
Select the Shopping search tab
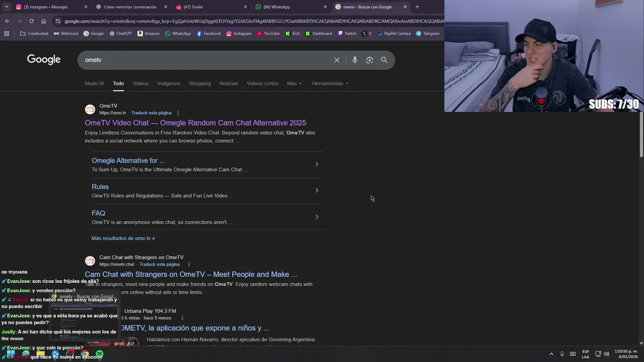coord(200,83)
